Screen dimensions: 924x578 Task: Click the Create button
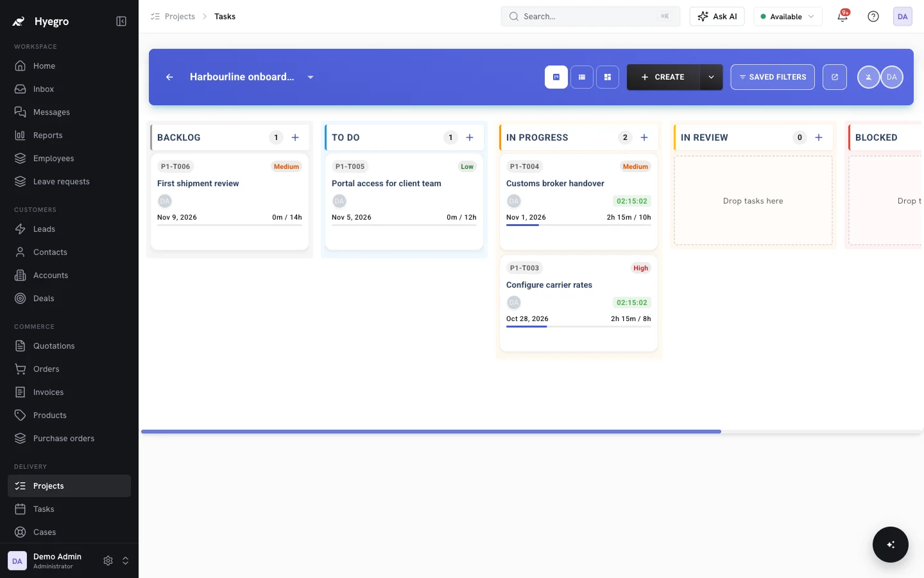click(x=663, y=77)
